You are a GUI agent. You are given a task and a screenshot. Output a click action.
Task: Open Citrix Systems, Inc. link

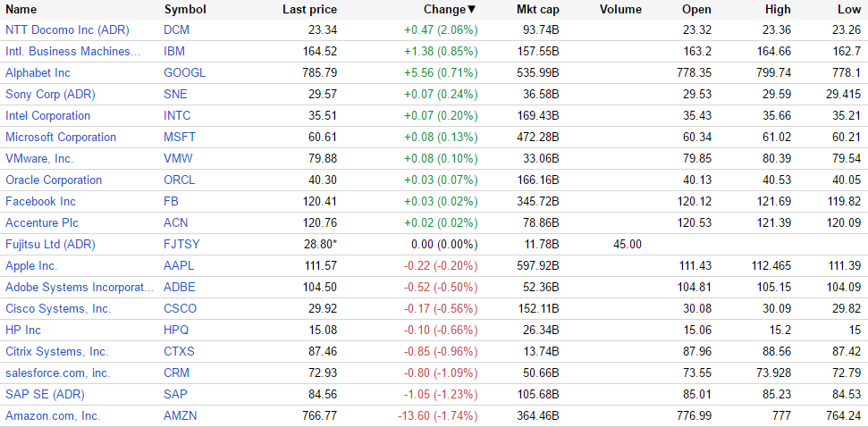(x=56, y=351)
